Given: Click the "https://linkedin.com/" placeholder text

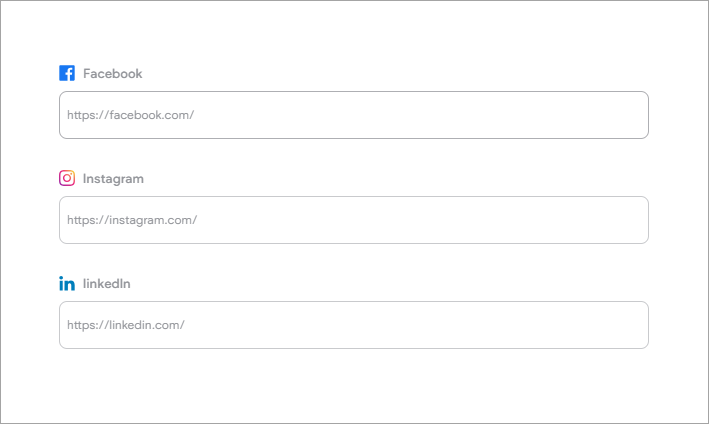Looking at the screenshot, I should click(126, 325).
